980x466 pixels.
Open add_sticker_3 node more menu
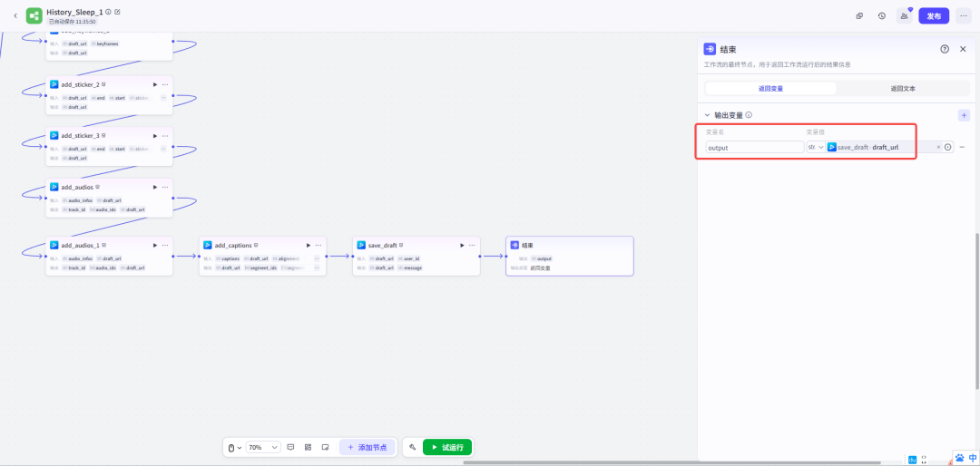click(165, 136)
